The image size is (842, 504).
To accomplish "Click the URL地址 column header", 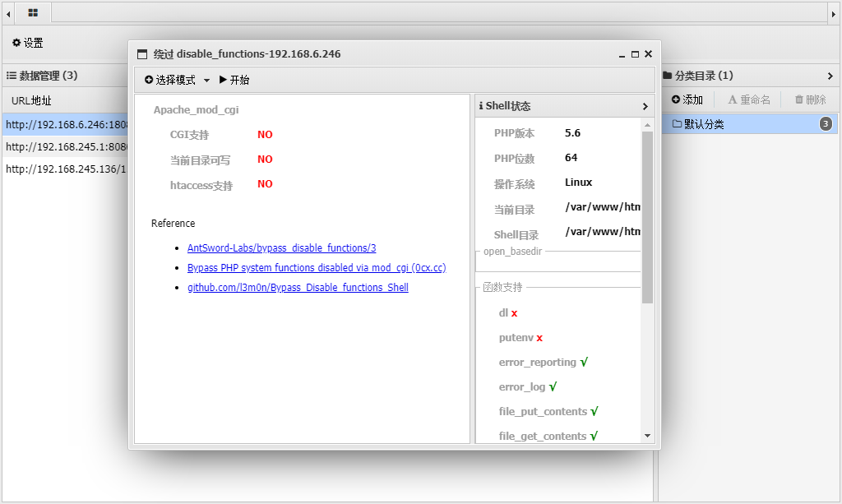I will (x=31, y=100).
